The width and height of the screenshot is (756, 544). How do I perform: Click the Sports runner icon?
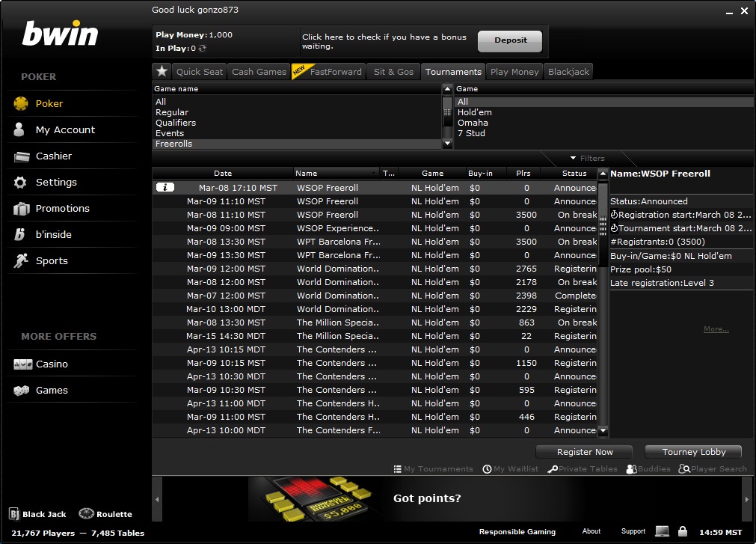(x=21, y=260)
